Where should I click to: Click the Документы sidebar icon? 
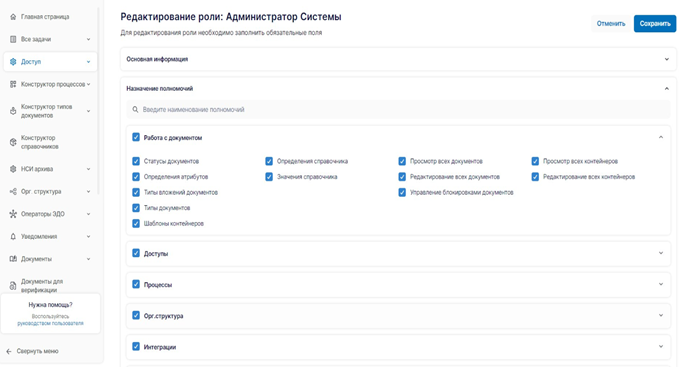coord(13,259)
